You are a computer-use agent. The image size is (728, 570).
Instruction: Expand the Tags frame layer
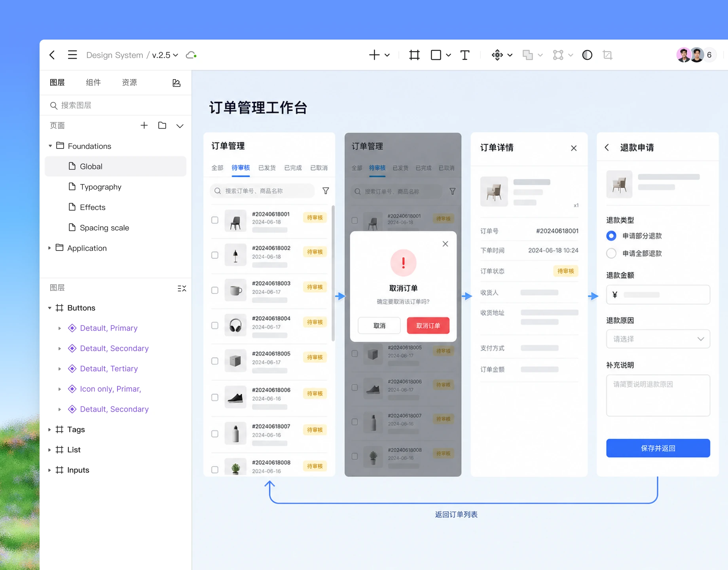pyautogui.click(x=49, y=429)
